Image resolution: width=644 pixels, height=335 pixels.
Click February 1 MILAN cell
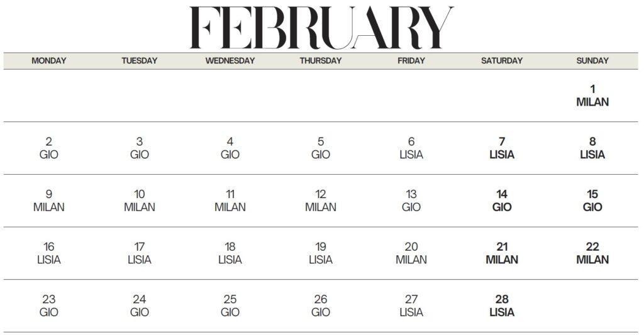point(592,96)
